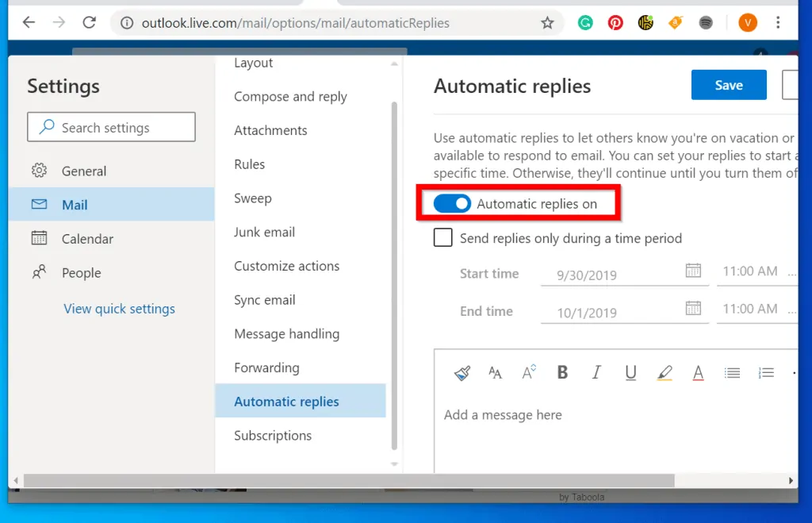Viewport: 812px width, 523px height.
Task: Open the font color picker
Action: coord(699,373)
